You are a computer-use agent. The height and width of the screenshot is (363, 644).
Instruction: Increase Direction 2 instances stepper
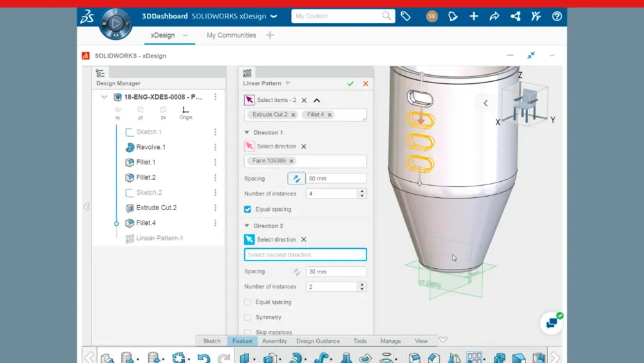click(x=362, y=284)
